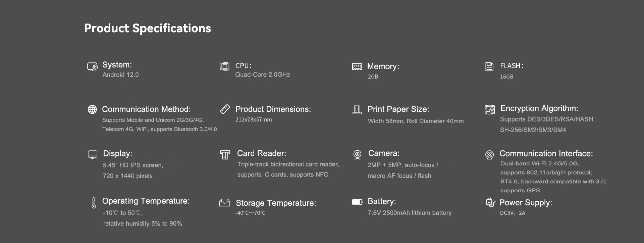Click the Card Reader icon
The height and width of the screenshot is (243, 644).
tap(225, 155)
